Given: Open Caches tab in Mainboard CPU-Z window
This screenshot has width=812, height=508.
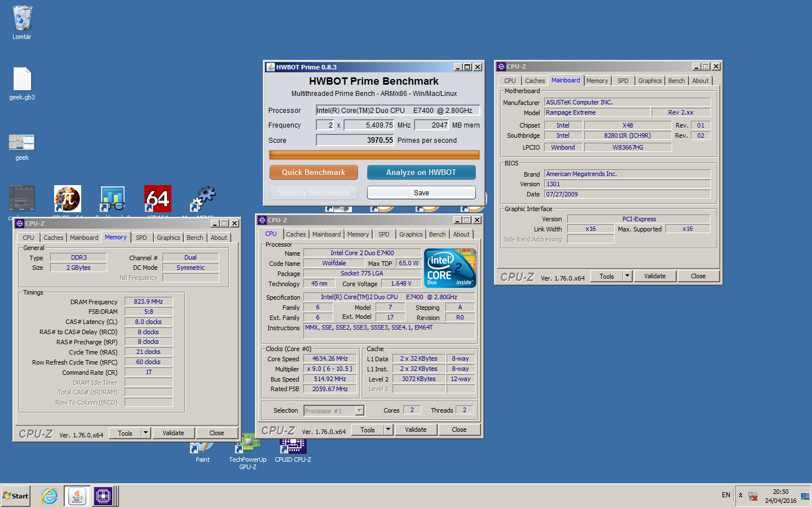Looking at the screenshot, I should [535, 81].
